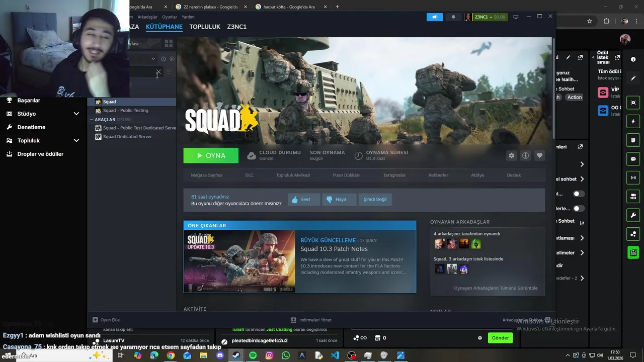The height and width of the screenshot is (362, 644).
Task: Open the TOPLULUK tab in Steam
Action: 205,27
